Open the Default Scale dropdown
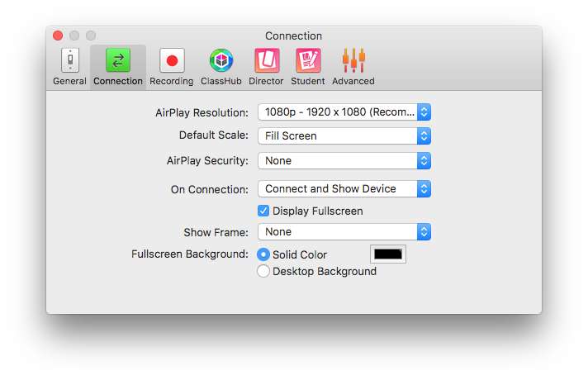This screenshot has width=588, height=380. click(x=344, y=135)
